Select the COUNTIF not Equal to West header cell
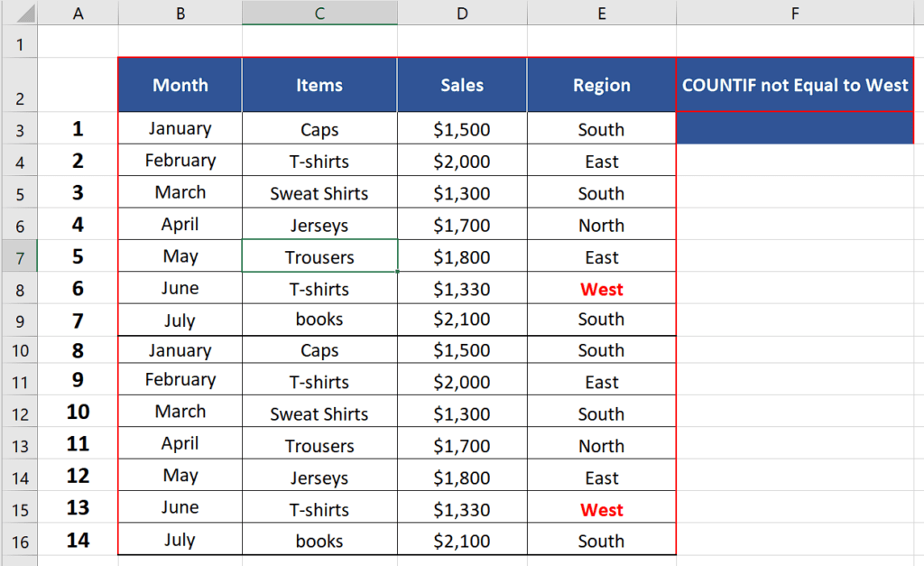 (794, 84)
